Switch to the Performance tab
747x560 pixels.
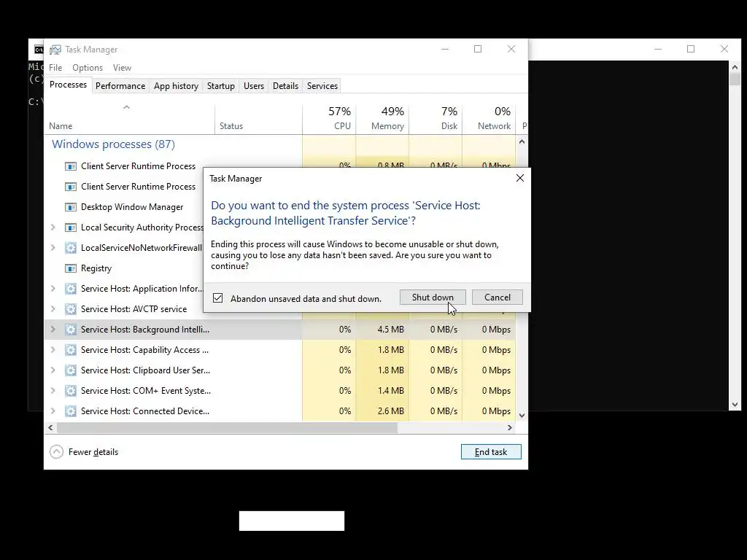pyautogui.click(x=120, y=86)
